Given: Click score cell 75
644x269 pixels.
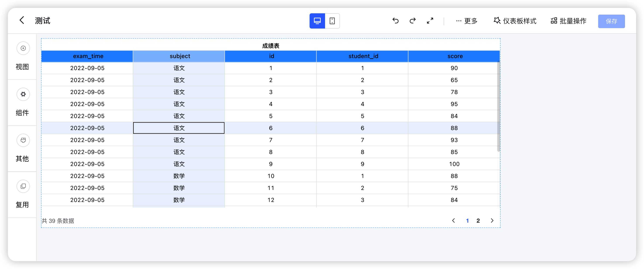Looking at the screenshot, I should coord(454,188).
